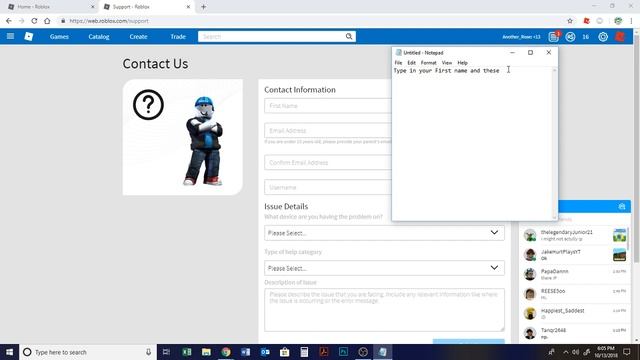Click the Confirm Email Address field

tap(328, 162)
